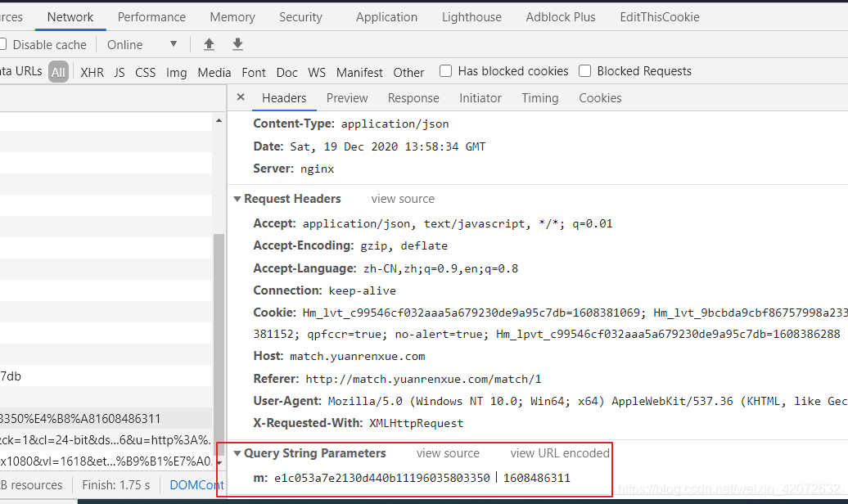
Task: Filter requests by Img type
Action: coord(176,72)
